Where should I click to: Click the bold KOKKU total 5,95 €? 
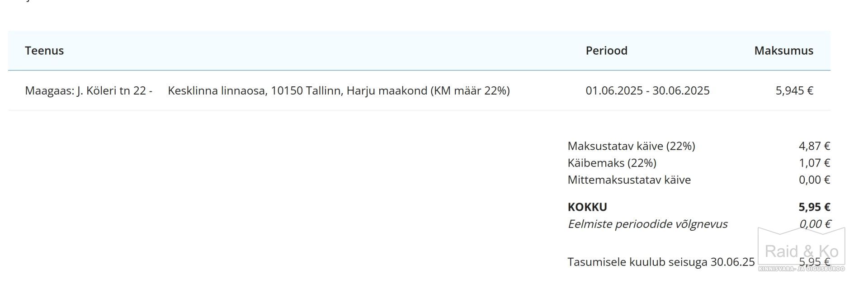[814, 207]
